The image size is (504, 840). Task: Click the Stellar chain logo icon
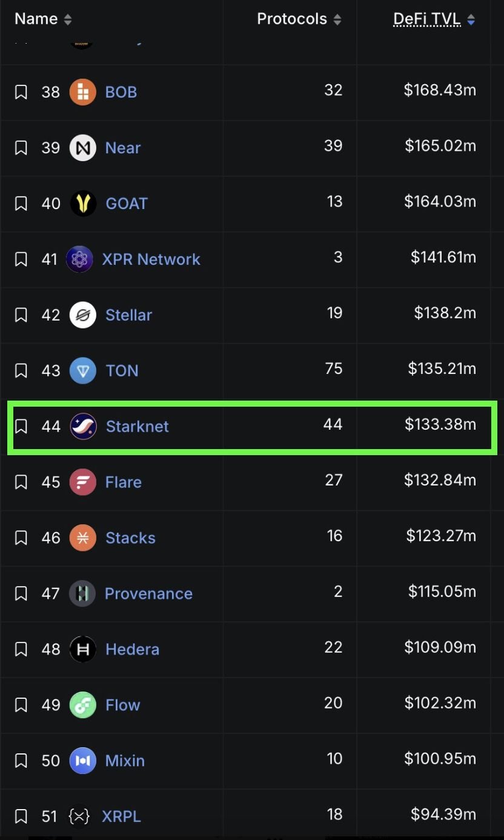(x=83, y=315)
